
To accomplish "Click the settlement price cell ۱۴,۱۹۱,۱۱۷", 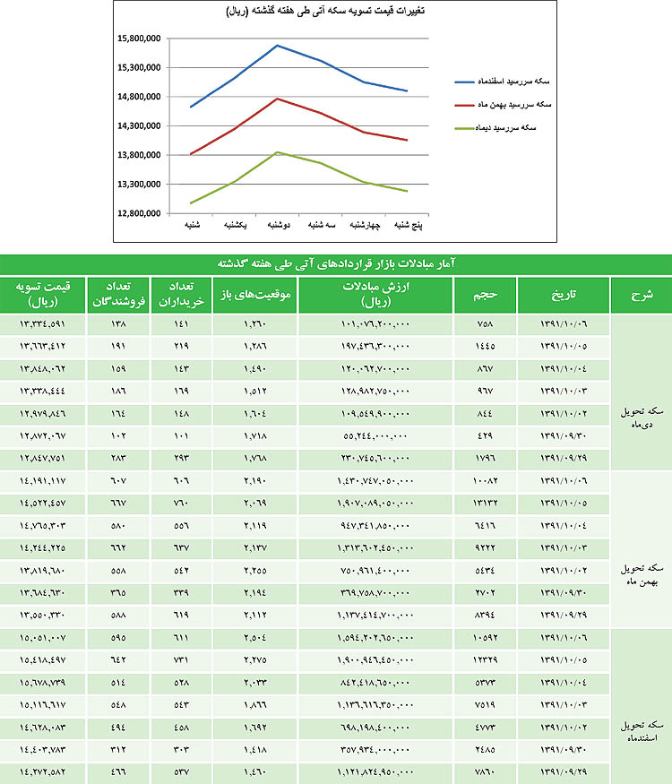I will 42,481.
